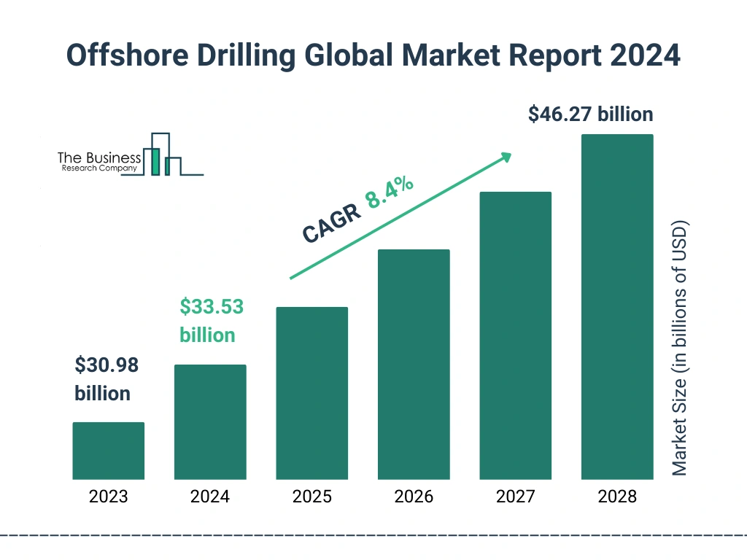Select the 2025 bar in the chart
The height and width of the screenshot is (560, 747).
click(311, 394)
